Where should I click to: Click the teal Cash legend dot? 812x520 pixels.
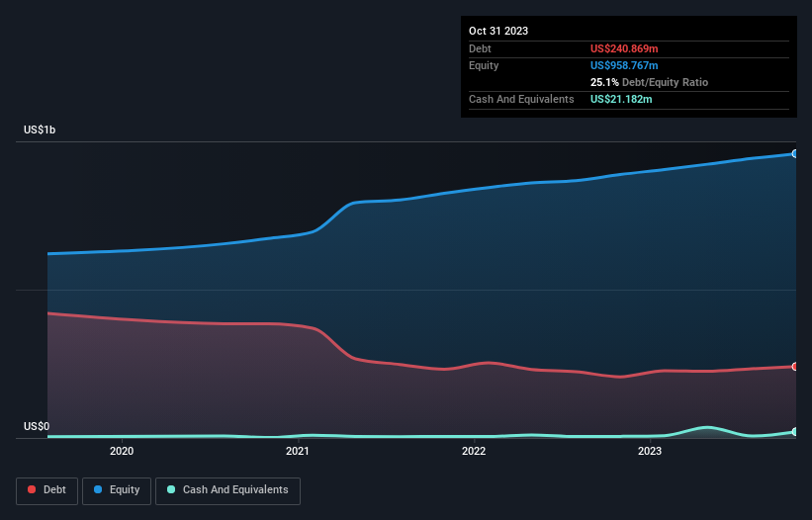coord(171,489)
